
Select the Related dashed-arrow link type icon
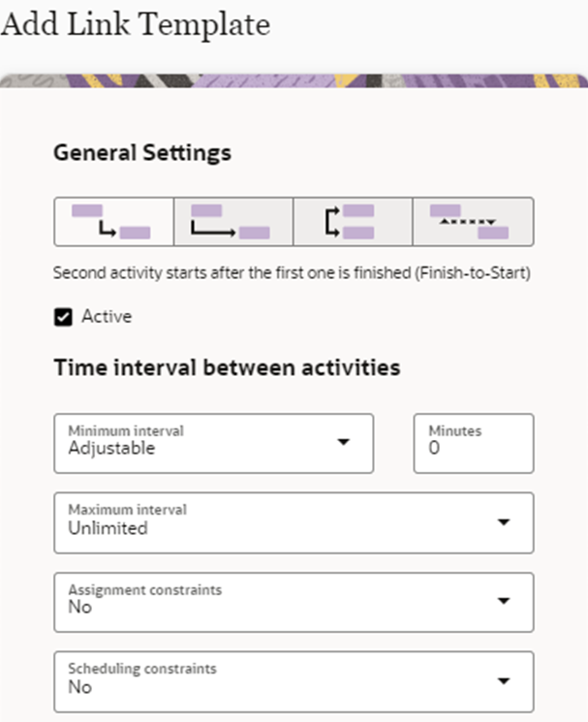(474, 222)
